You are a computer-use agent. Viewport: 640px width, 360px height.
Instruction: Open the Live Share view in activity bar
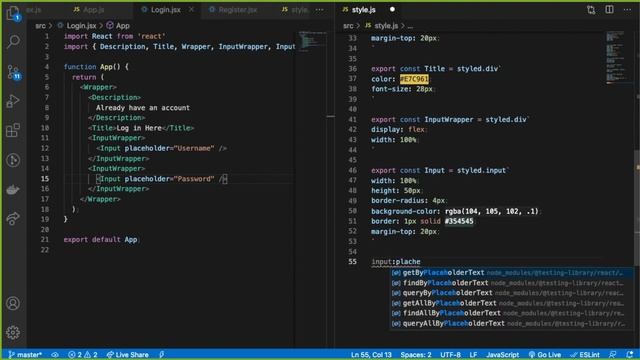click(x=13, y=219)
